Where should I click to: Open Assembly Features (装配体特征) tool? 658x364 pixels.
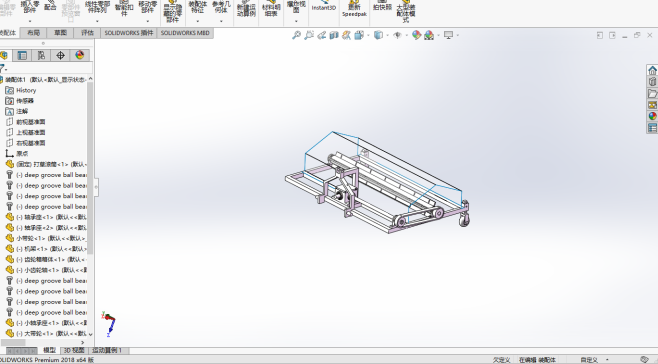(x=198, y=7)
